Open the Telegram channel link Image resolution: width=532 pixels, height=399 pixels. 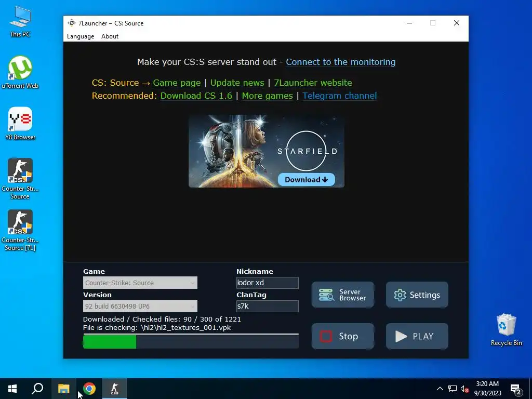click(339, 96)
